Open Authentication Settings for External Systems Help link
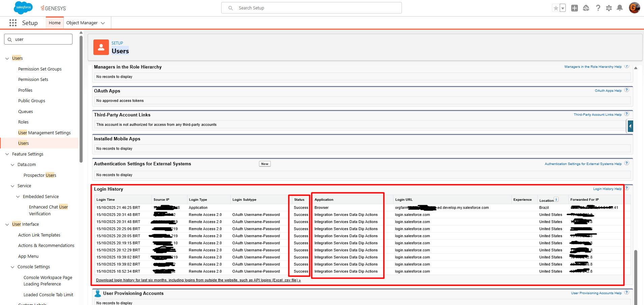Screen dimensions: 644x305 tap(583, 164)
